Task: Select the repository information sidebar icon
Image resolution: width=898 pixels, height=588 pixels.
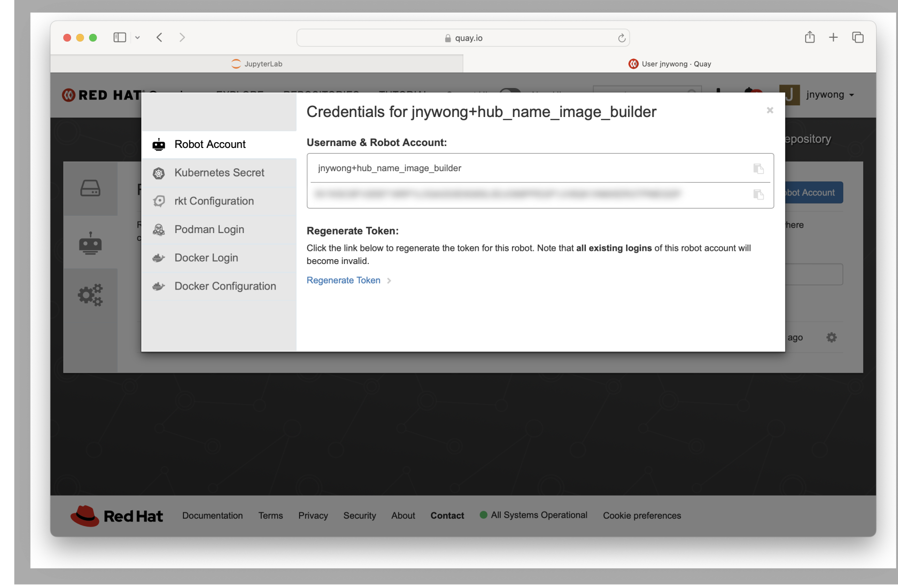Action: (x=90, y=189)
